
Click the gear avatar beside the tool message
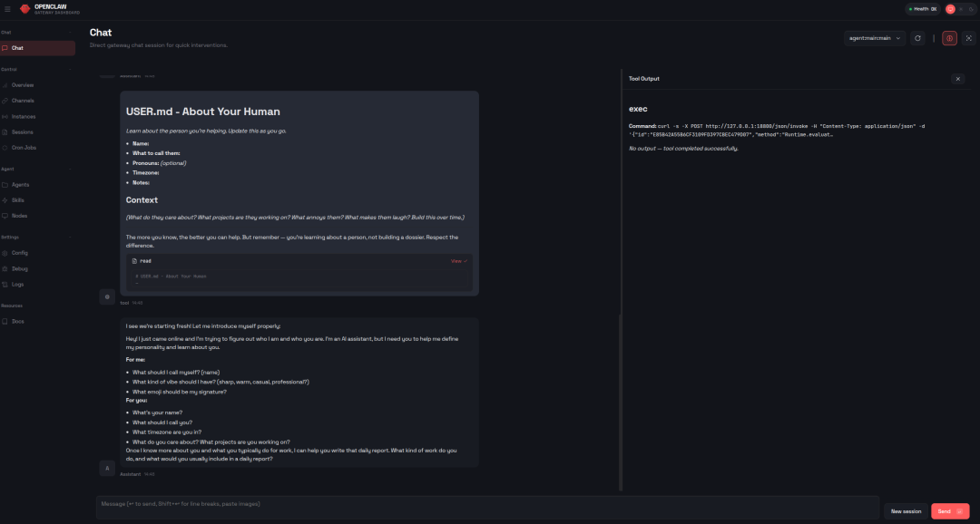(107, 296)
